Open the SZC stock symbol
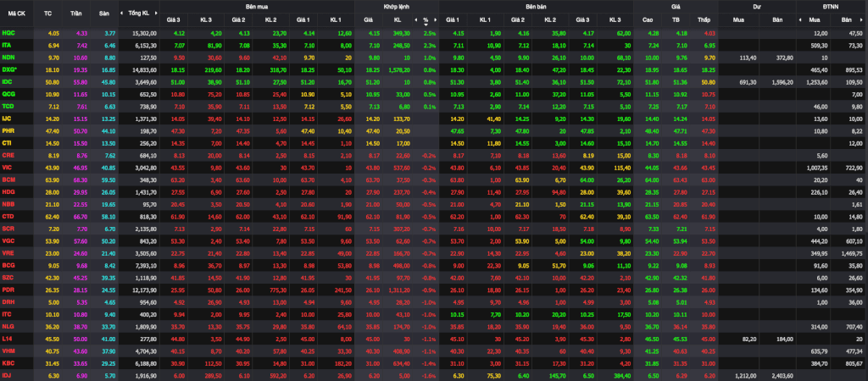The image size is (868, 381). 8,278
